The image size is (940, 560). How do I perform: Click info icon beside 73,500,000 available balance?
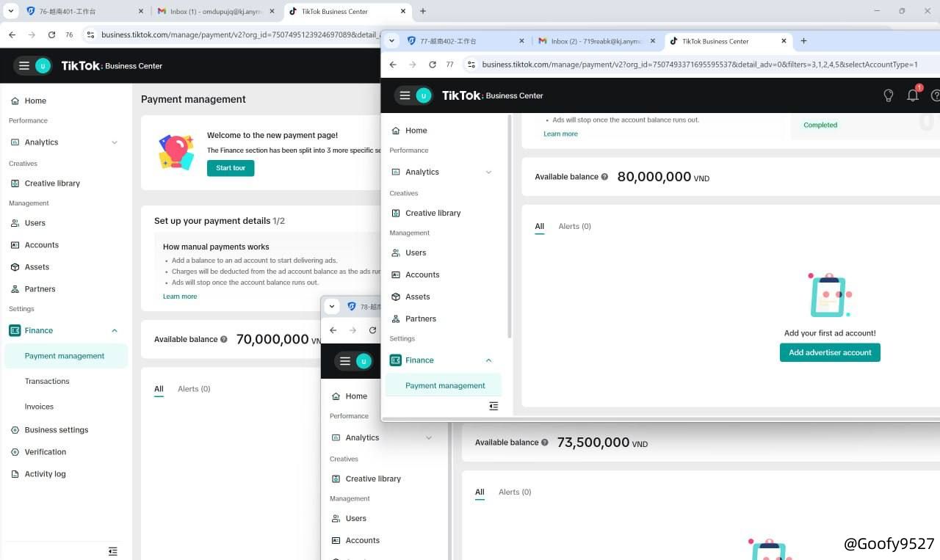coord(545,443)
